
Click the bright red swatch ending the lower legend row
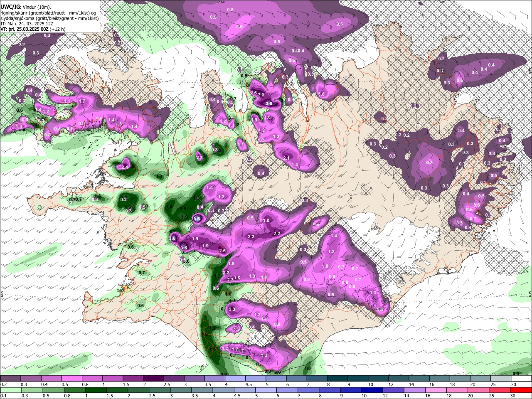click(521, 390)
